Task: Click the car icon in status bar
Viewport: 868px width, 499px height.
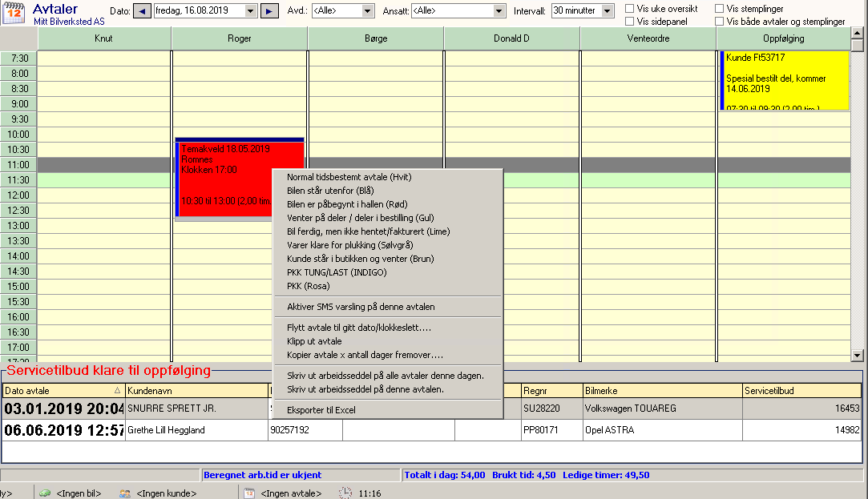Action: pyautogui.click(x=45, y=493)
